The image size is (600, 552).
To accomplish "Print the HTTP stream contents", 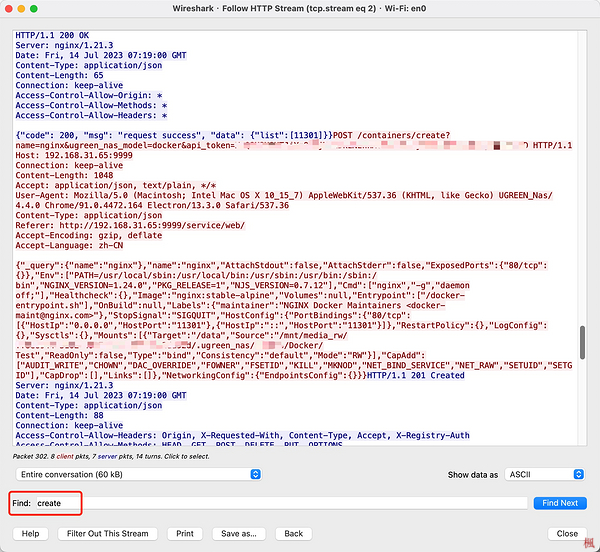I will coord(183,534).
